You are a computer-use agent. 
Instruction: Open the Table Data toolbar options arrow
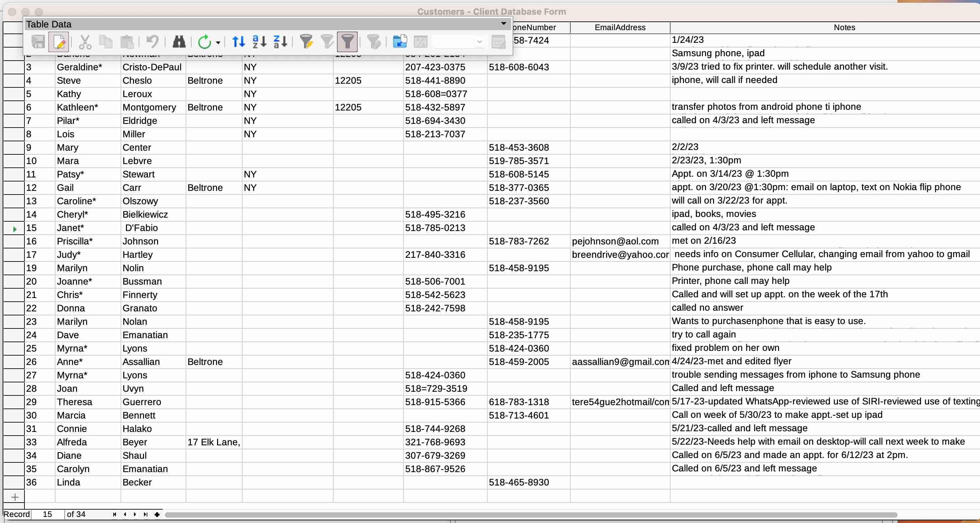point(503,23)
